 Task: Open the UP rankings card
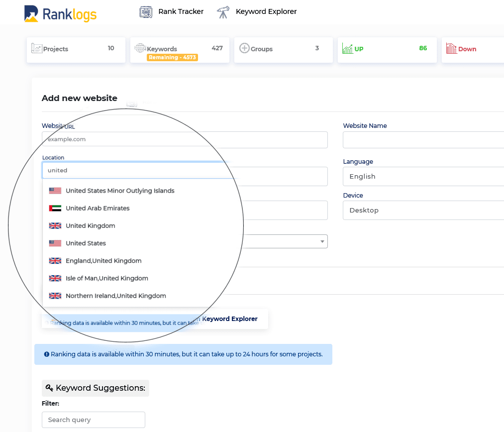387,49
